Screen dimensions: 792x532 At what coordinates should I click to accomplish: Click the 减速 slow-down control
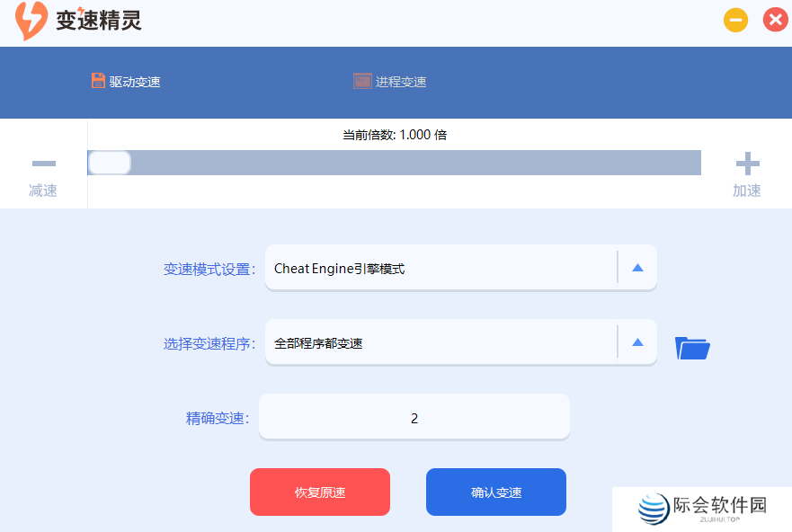43,190
